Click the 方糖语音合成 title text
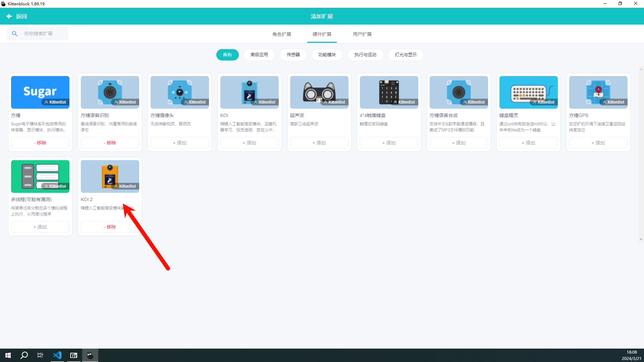 point(444,115)
